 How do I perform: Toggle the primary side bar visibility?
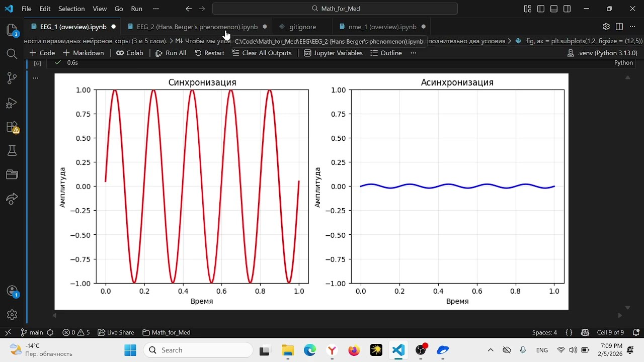pyautogui.click(x=541, y=9)
